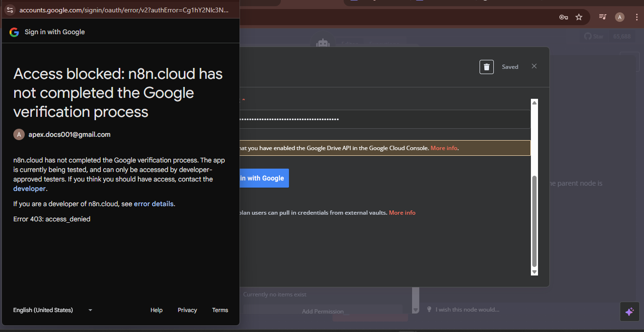Click the Help link in popup footer
Screen dimensions: 644x332
click(156, 310)
